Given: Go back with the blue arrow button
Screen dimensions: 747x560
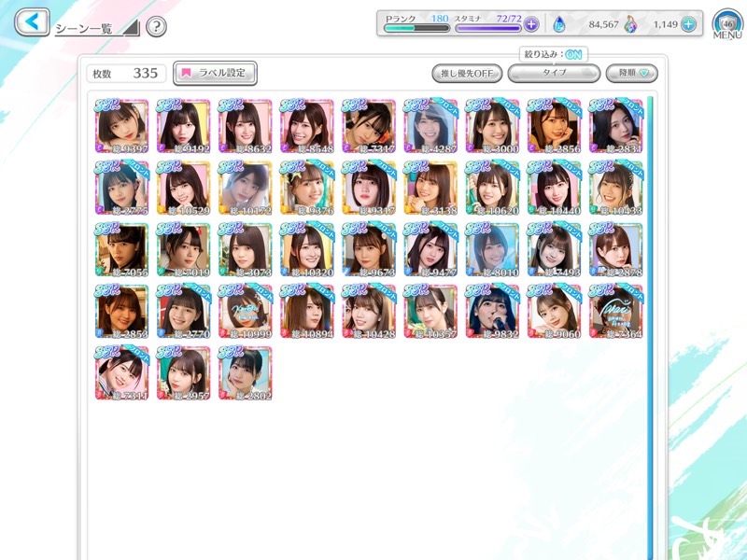Looking at the screenshot, I should (x=32, y=21).
